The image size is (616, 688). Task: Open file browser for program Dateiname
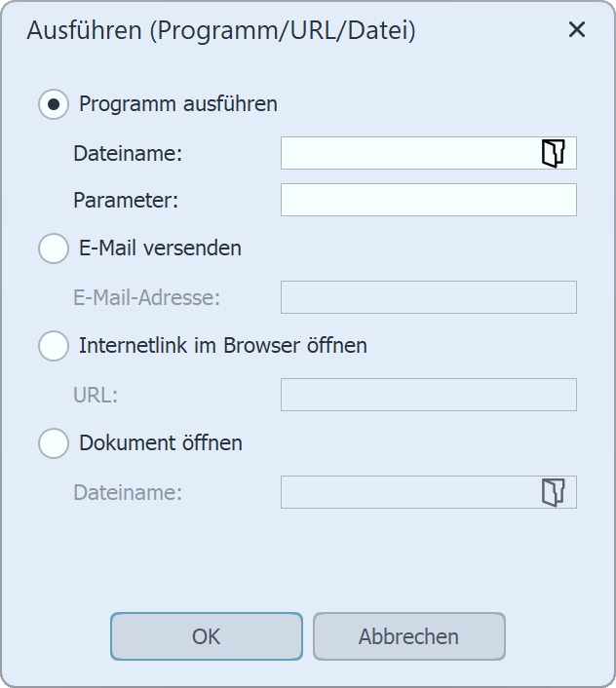click(x=553, y=153)
